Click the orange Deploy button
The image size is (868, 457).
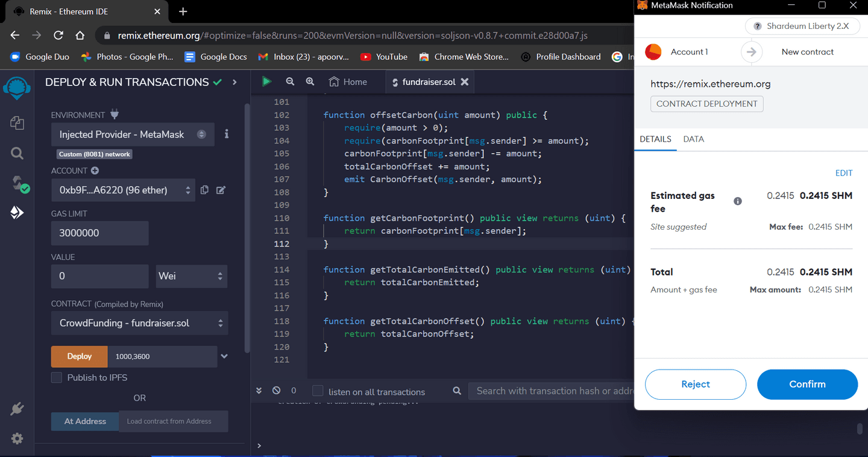[79, 356]
